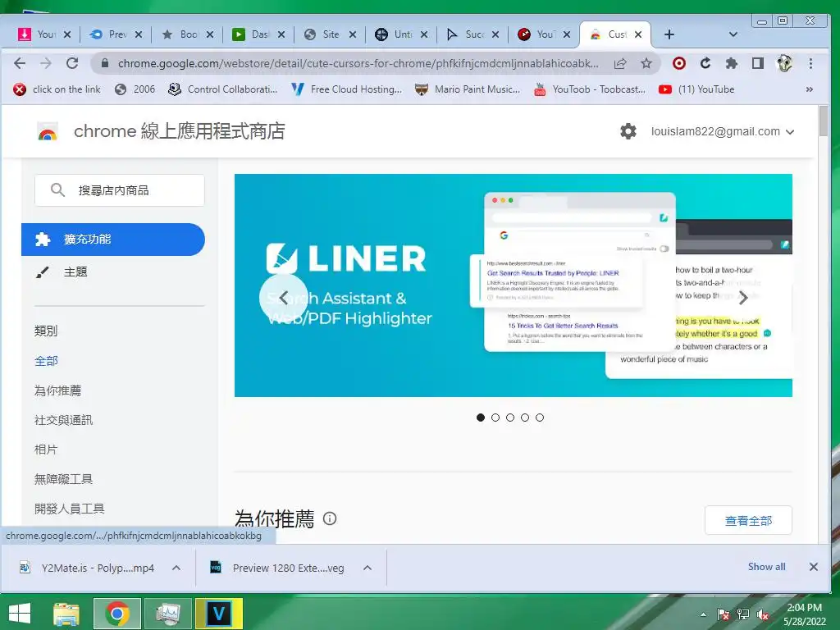Open the Extensions puzzle piece menu
This screenshot has width=840, height=630.
(731, 64)
